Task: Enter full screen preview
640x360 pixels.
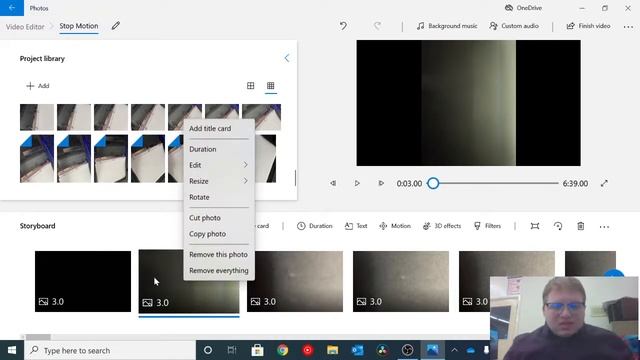Action: pos(604,183)
